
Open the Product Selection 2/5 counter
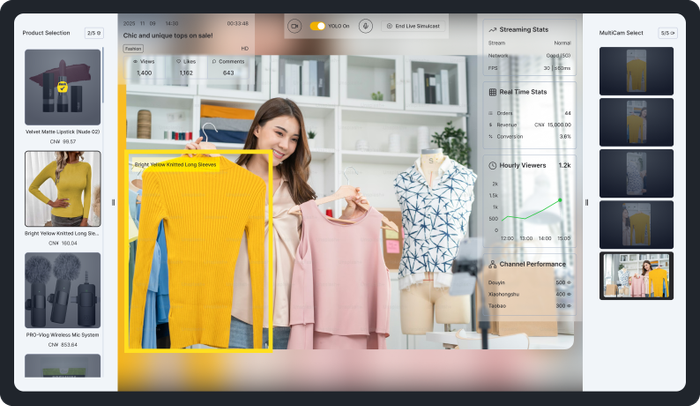pos(92,33)
